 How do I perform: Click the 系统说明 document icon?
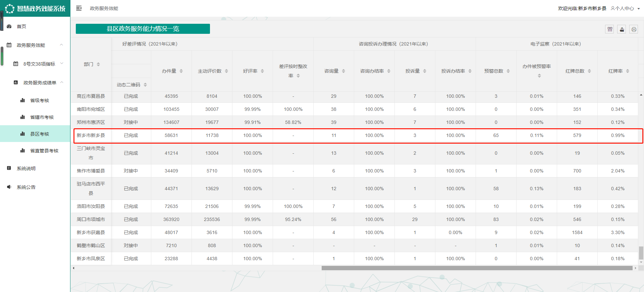click(9, 168)
